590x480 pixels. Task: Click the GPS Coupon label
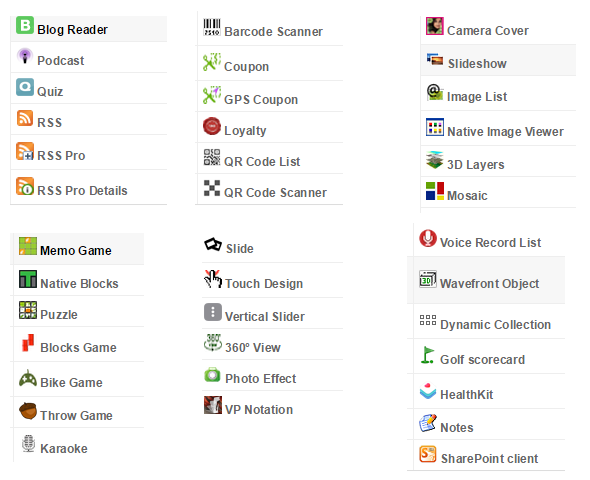261,100
